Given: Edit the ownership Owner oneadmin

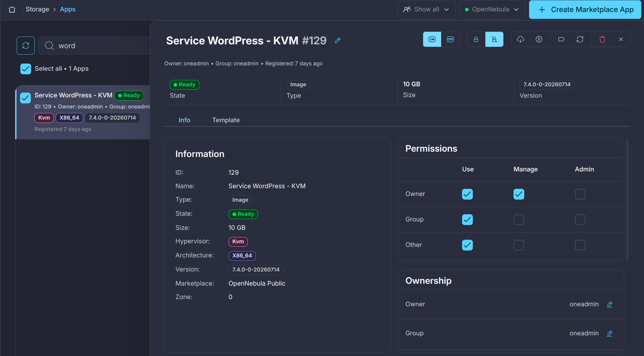Looking at the screenshot, I should (610, 304).
